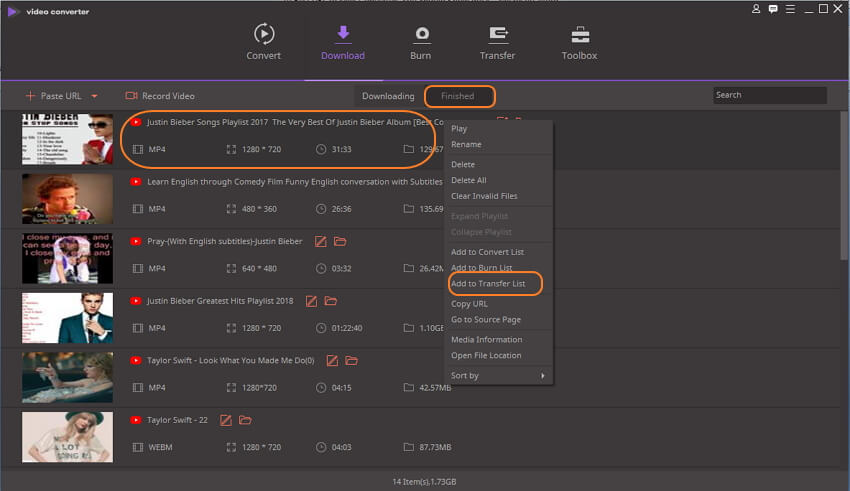This screenshot has height=491, width=850.
Task: Click the file size '87.73MB'
Action: coord(435,448)
